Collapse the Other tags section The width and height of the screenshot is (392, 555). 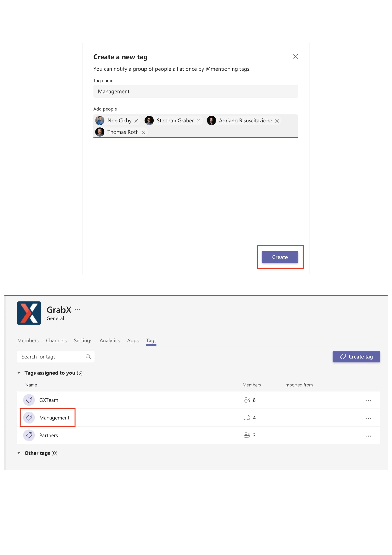tap(19, 453)
